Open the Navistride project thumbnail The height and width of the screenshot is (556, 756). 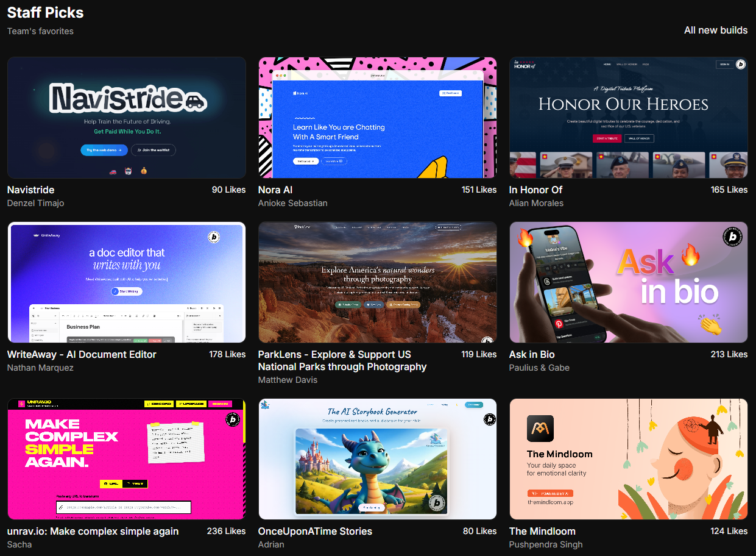coord(126,118)
